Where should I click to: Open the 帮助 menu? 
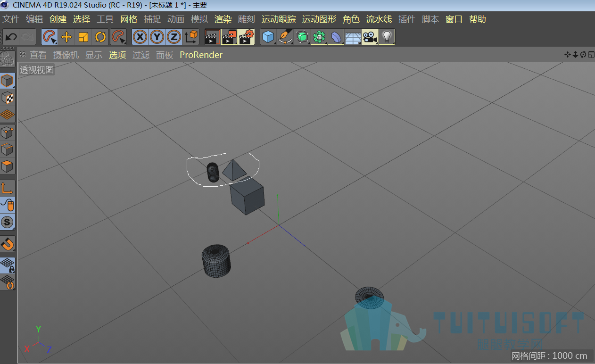(478, 19)
